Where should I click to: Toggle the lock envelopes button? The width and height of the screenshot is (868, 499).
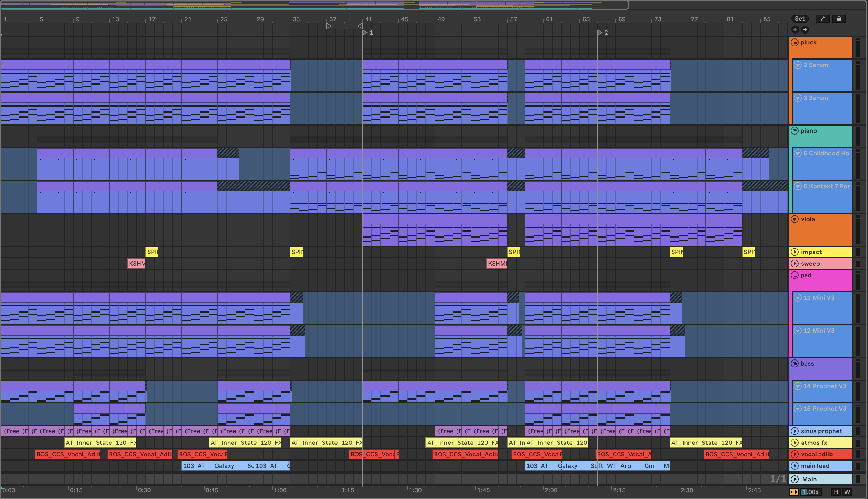tap(839, 19)
